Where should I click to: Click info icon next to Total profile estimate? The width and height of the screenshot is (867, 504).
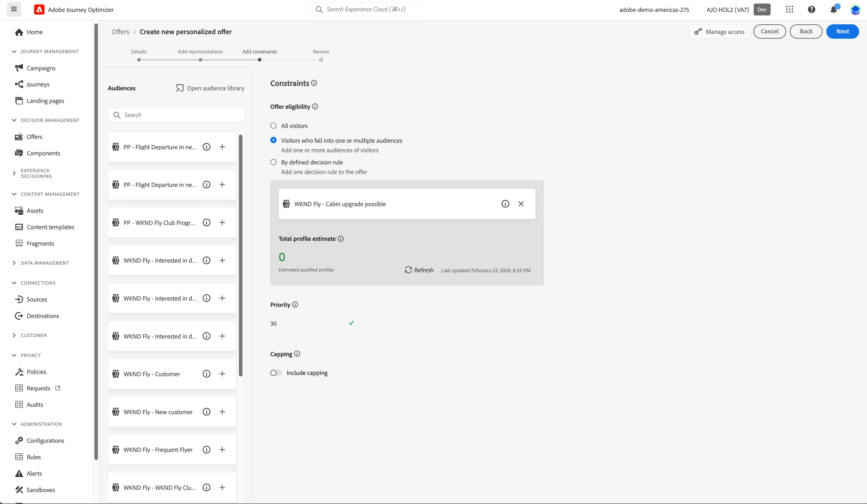coord(341,238)
